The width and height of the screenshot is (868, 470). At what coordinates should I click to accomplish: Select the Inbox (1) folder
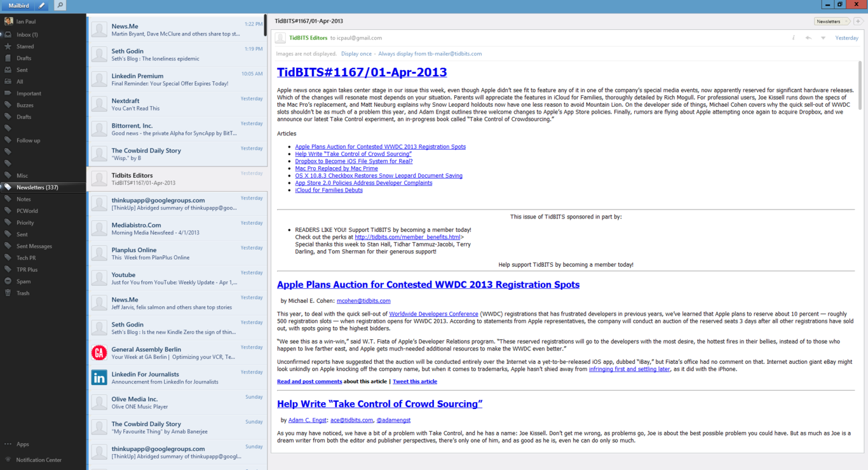27,35
